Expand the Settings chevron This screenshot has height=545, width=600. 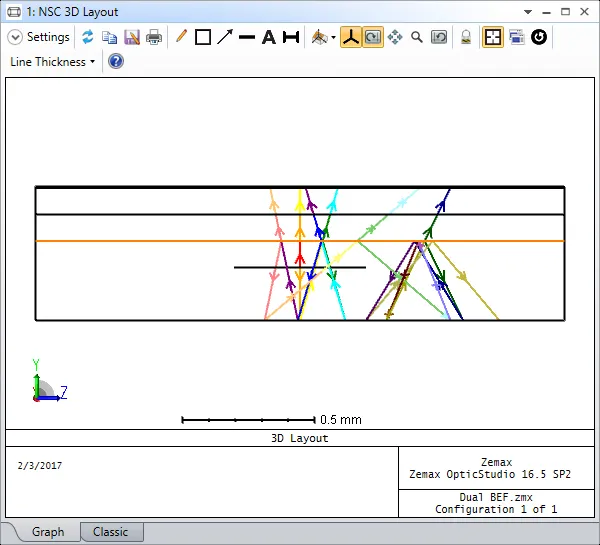15,37
